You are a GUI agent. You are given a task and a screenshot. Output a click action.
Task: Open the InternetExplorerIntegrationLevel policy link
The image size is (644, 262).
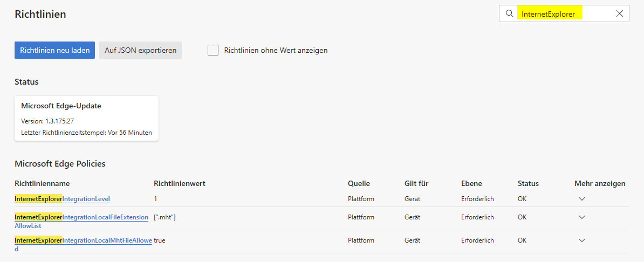[x=62, y=199]
